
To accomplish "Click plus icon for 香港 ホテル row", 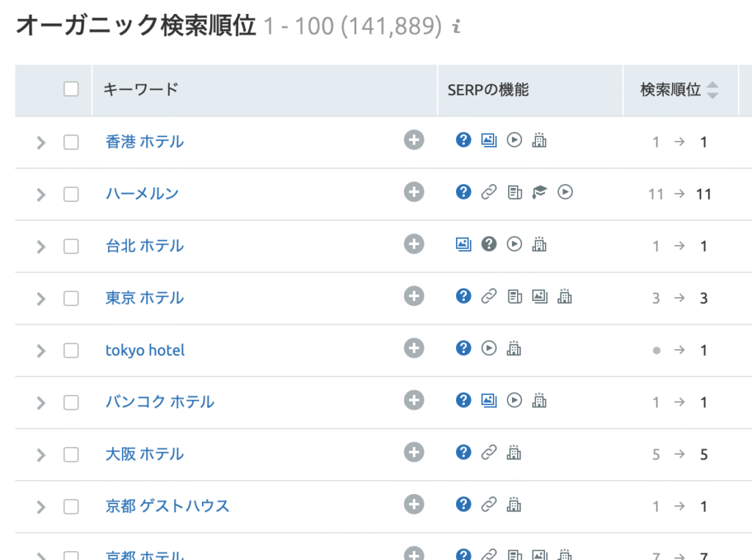I will click(414, 139).
